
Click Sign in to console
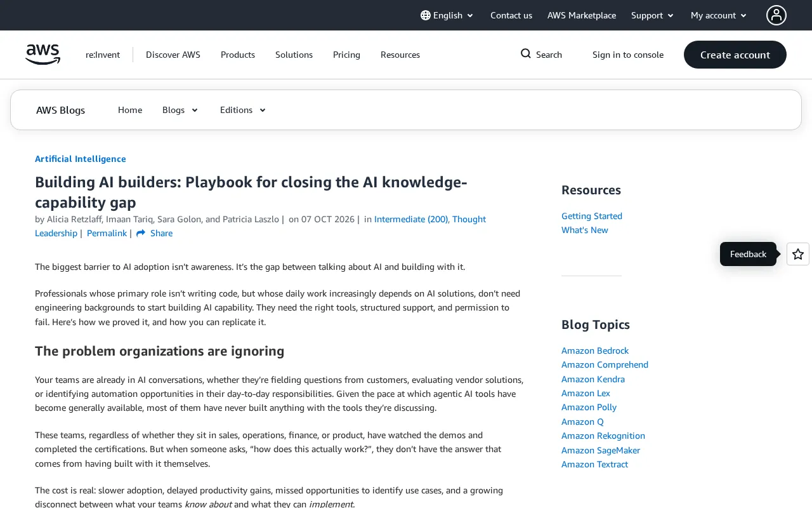[x=628, y=55]
